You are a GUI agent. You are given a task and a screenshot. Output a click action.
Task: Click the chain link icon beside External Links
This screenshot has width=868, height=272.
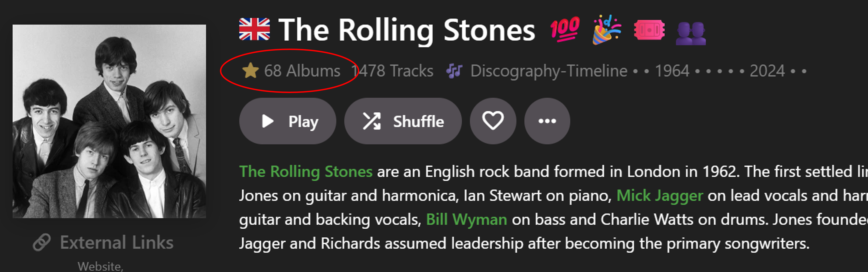[x=42, y=242]
